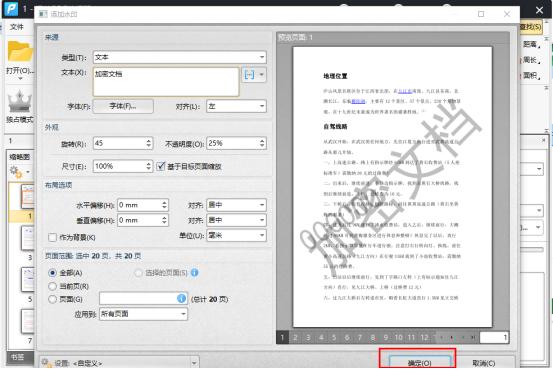Close the 添加水印 dialog with X
Viewport: 553px width, 369px height.
[507, 14]
